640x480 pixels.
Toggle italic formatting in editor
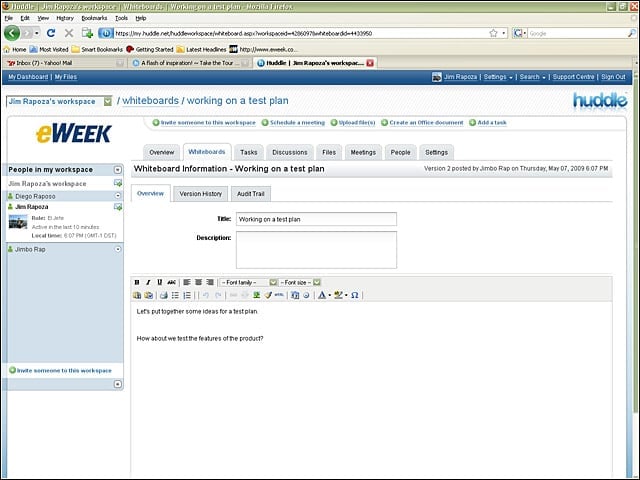click(x=148, y=282)
